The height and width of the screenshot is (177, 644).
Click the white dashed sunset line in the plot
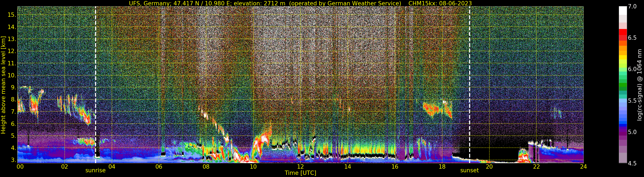[x=470, y=85]
